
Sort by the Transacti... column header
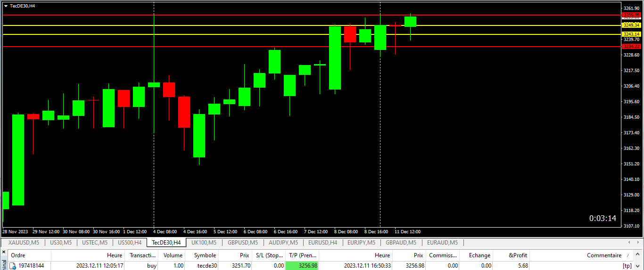[x=142, y=255]
